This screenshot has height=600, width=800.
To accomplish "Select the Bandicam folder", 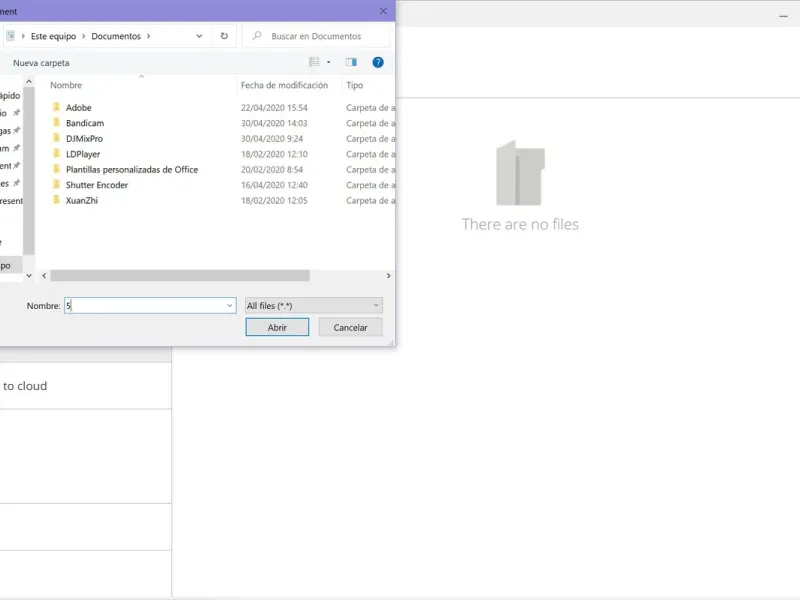I will point(85,123).
